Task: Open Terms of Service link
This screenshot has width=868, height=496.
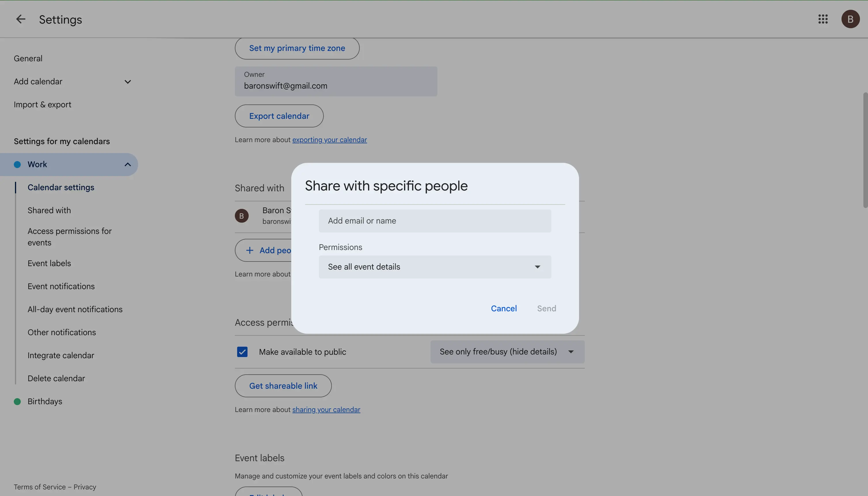Action: (40, 487)
